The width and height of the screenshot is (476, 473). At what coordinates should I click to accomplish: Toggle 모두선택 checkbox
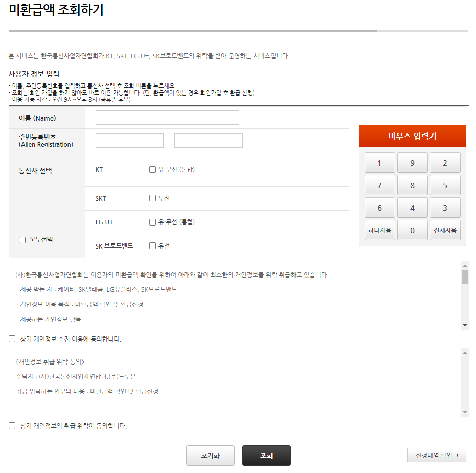(x=22, y=240)
